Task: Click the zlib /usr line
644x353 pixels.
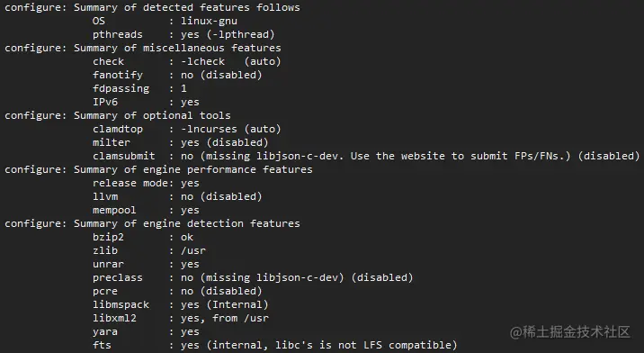Action: tap(149, 250)
